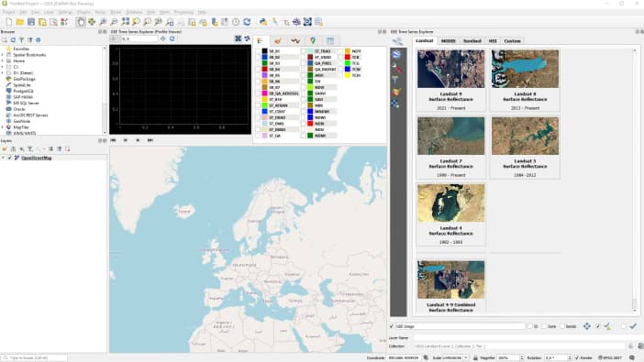The height and width of the screenshot is (362, 644).
Task: Click the Rotation spin box arrows
Action: pyautogui.click(x=570, y=358)
